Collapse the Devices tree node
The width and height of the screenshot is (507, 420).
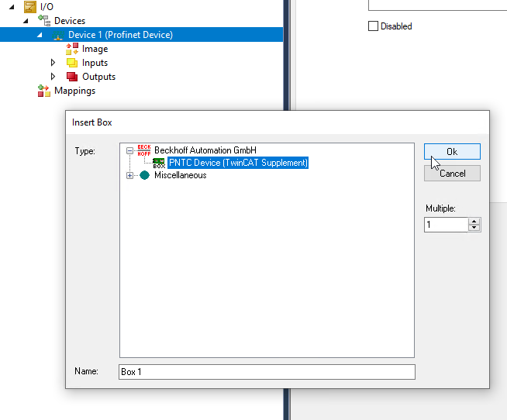coord(26,21)
